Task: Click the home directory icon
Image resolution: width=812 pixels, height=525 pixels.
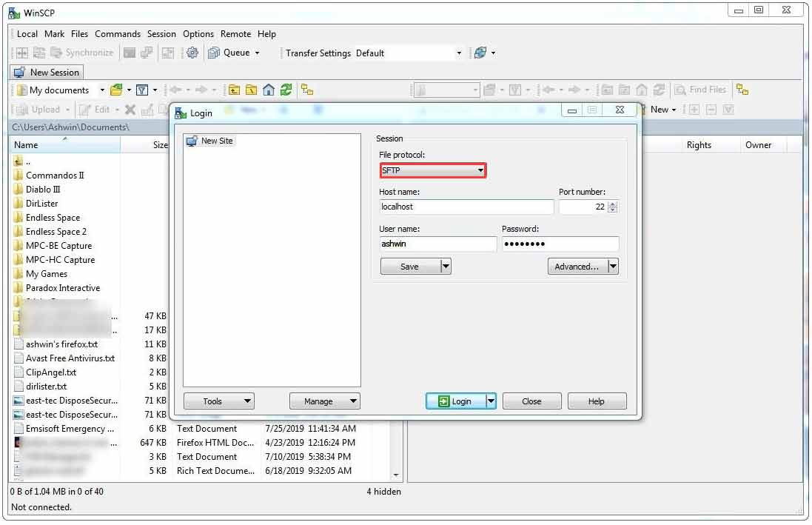Action: [x=268, y=90]
